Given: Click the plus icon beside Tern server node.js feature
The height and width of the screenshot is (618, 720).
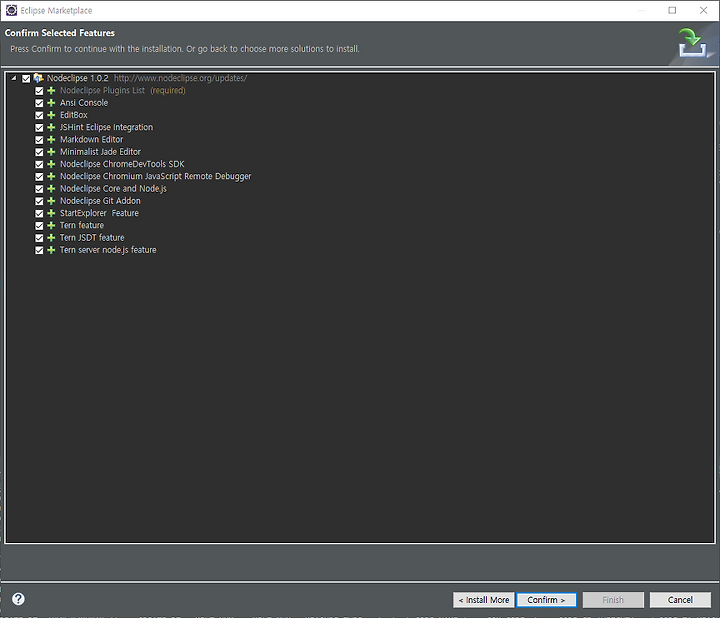Looking at the screenshot, I should coord(51,250).
